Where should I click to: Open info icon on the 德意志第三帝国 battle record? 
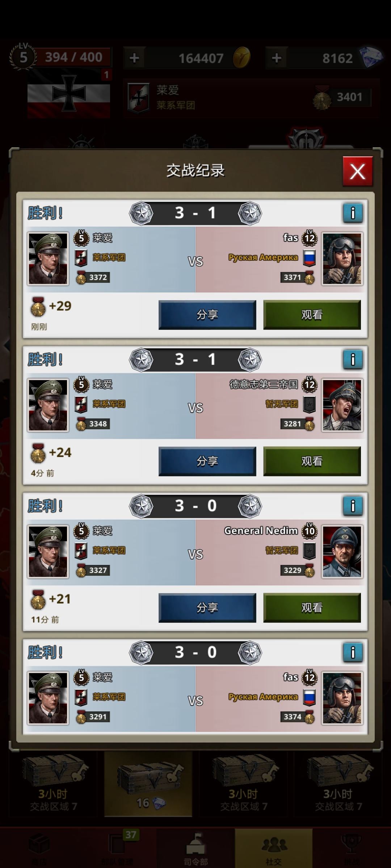click(x=353, y=359)
